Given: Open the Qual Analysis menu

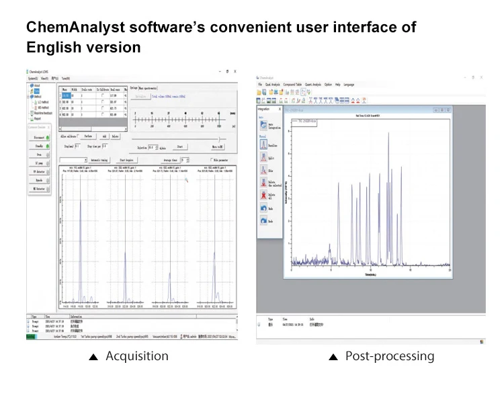Looking at the screenshot, I should coord(273,85).
